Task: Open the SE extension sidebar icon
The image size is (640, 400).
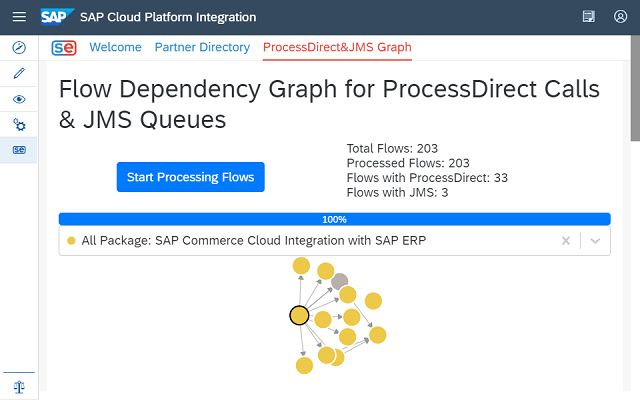Action: [x=19, y=150]
